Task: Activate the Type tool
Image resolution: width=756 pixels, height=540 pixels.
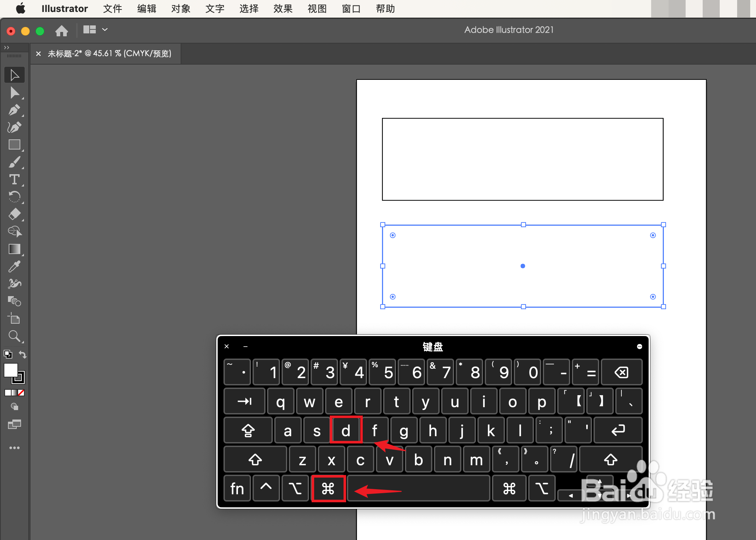Action: 15,180
